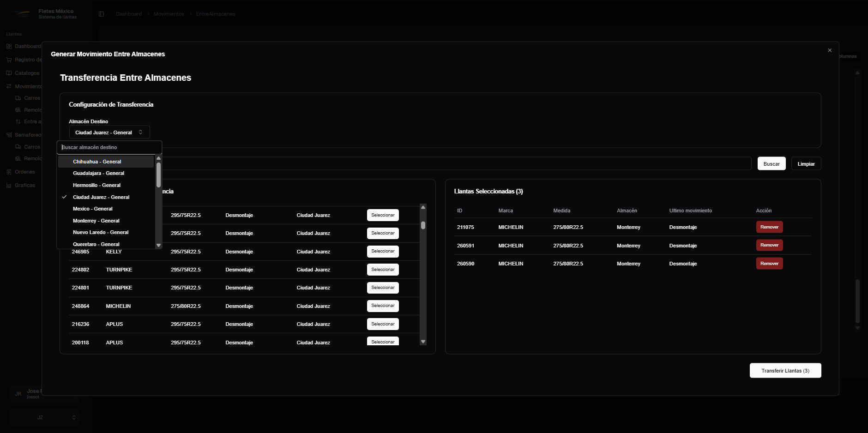
Task: Select MICHELIN tire 248864
Action: 383,306
